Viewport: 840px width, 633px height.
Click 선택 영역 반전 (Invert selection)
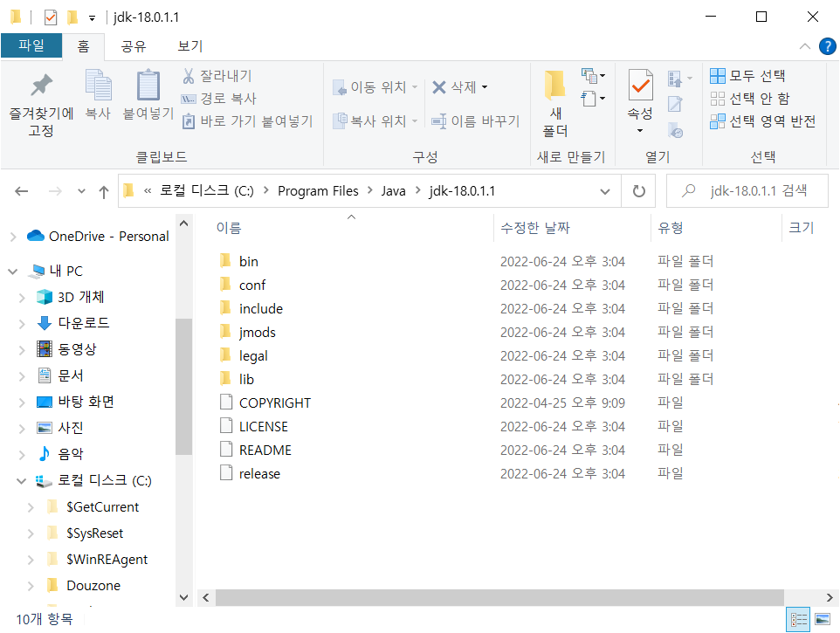point(763,121)
